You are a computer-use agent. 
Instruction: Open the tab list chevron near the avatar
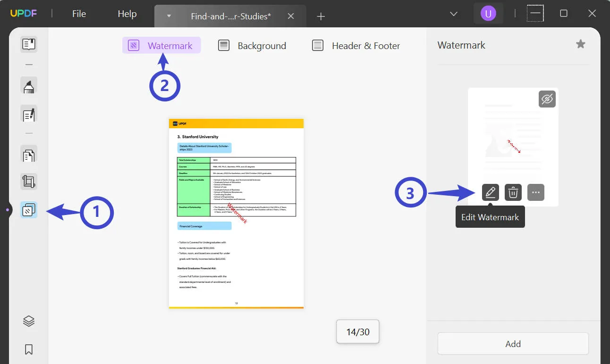tap(453, 14)
